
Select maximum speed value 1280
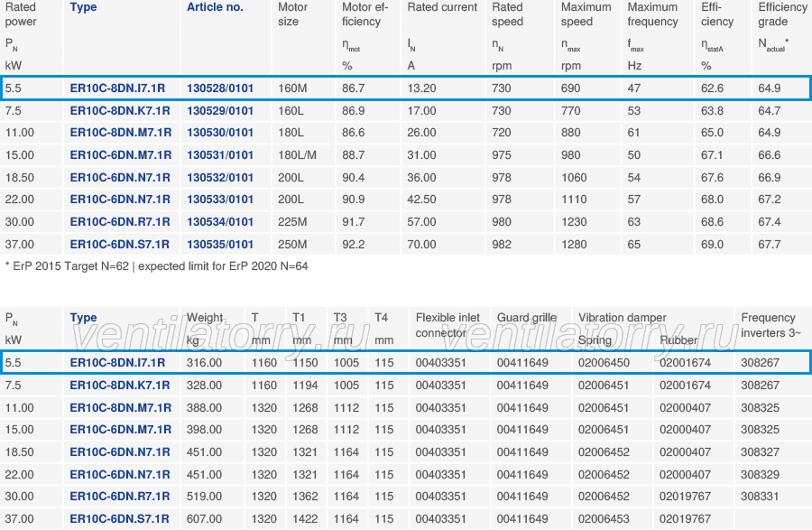[574, 245]
